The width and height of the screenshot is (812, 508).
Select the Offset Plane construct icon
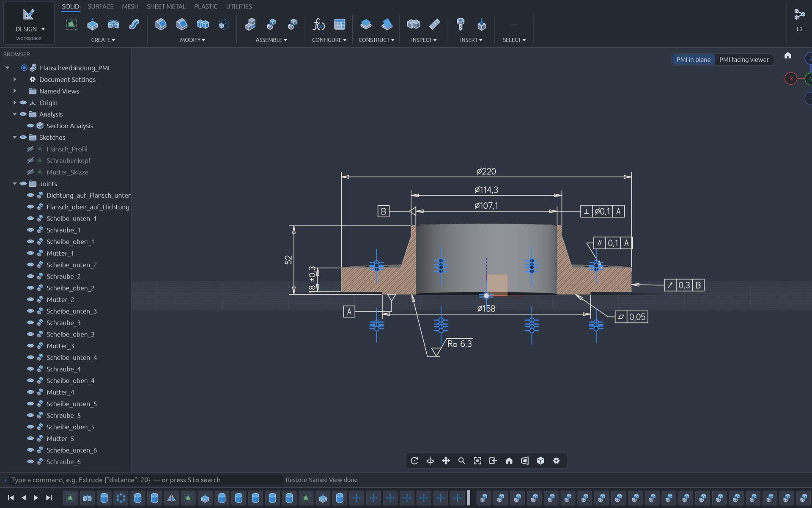[x=366, y=25]
